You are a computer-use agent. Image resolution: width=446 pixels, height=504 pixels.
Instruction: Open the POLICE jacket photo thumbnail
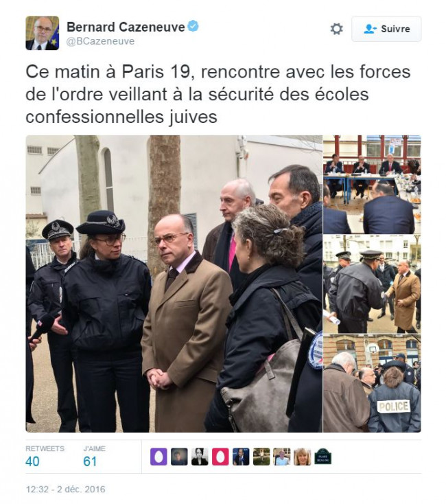click(372, 383)
